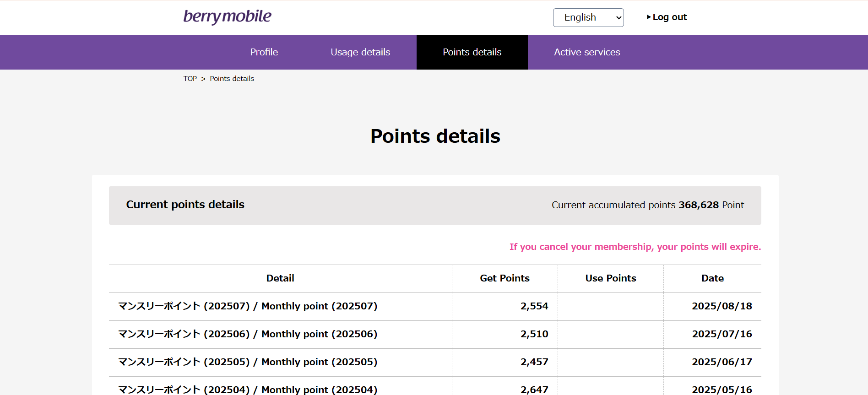This screenshot has width=868, height=395.
Task: Select the Monthly point (202507) row detail
Action: [x=248, y=306]
